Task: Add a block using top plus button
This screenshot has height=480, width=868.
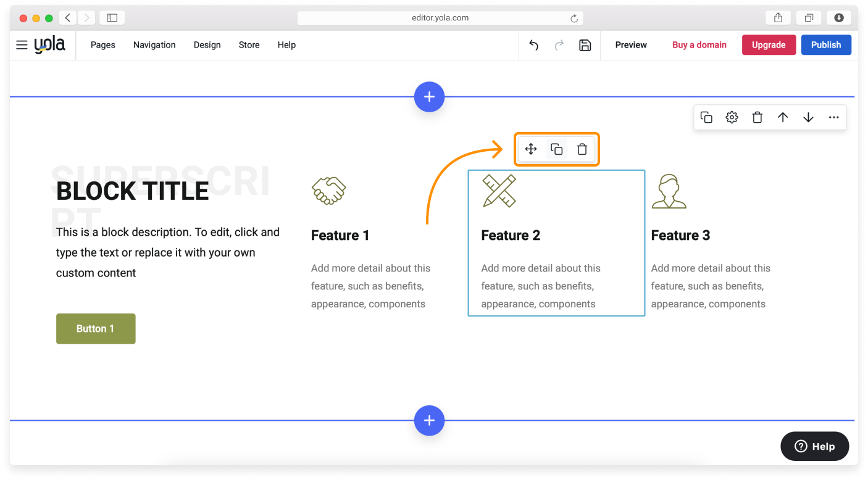Action: (x=429, y=97)
